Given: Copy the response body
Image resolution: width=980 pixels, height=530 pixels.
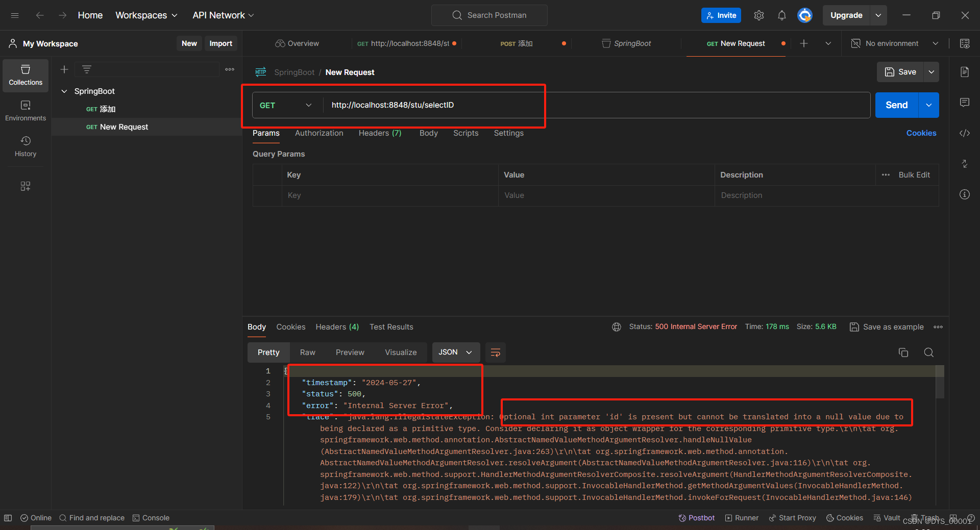Looking at the screenshot, I should (903, 352).
